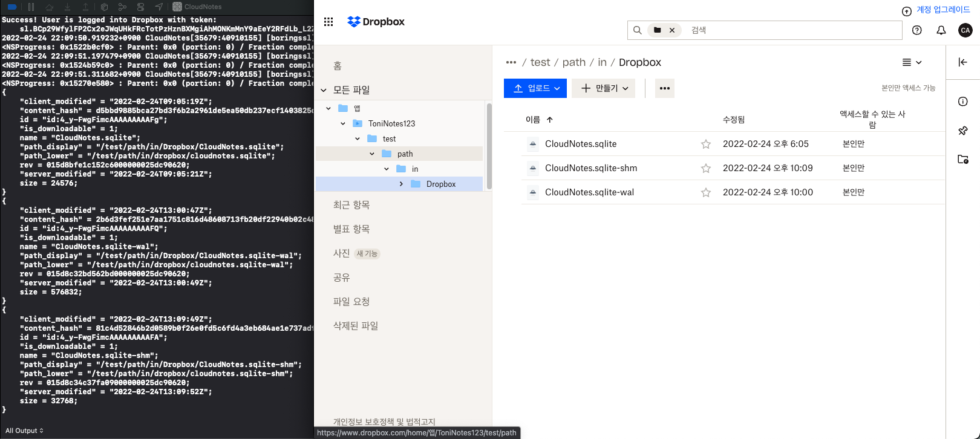Remove the folder filter from search box

point(672,30)
